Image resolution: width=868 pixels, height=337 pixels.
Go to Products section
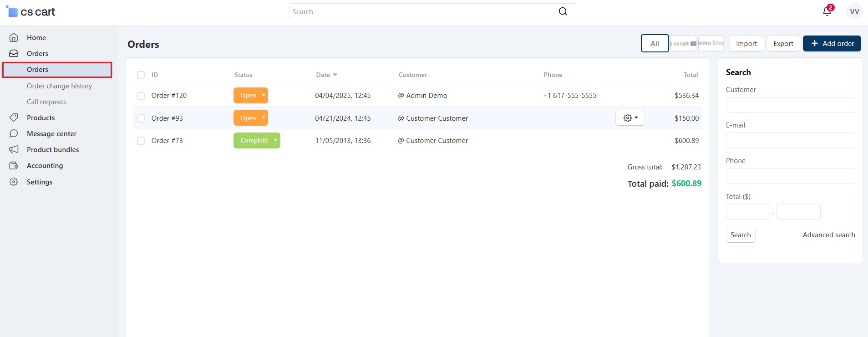click(x=41, y=117)
